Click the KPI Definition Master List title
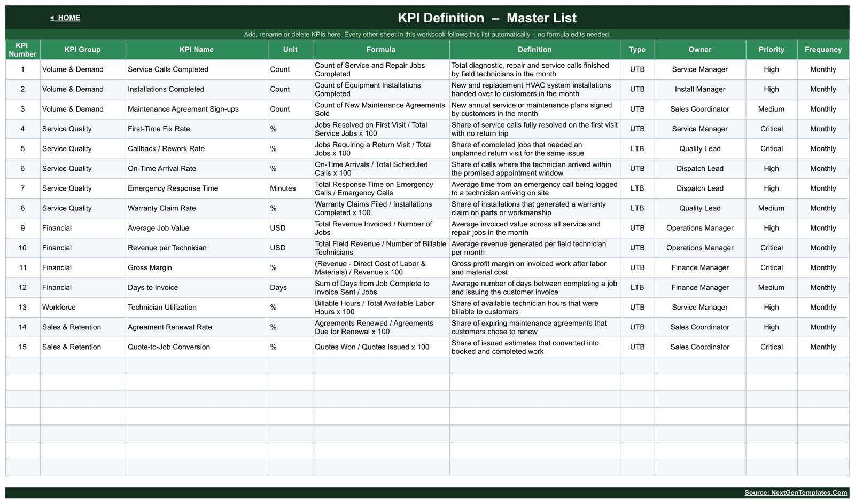This screenshot has width=855, height=504. [487, 18]
